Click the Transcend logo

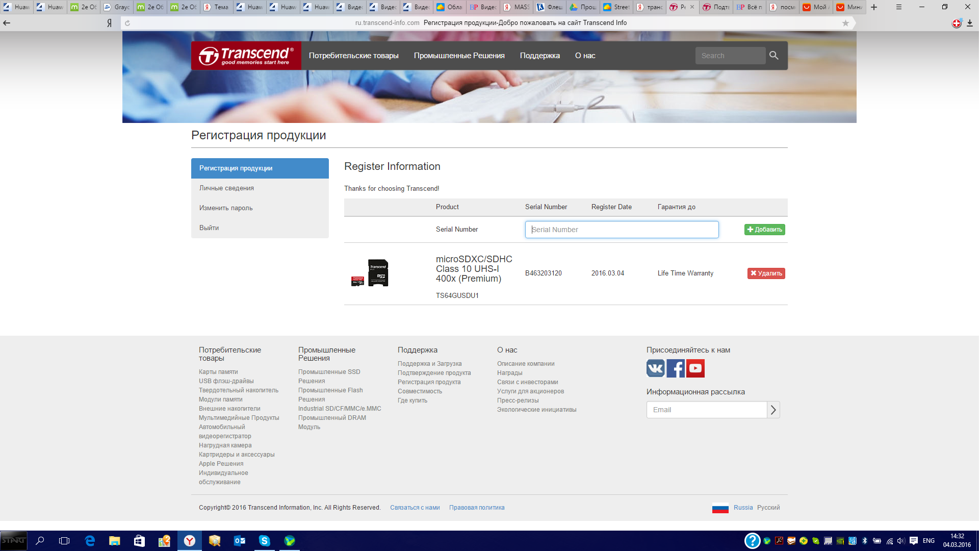click(x=246, y=56)
